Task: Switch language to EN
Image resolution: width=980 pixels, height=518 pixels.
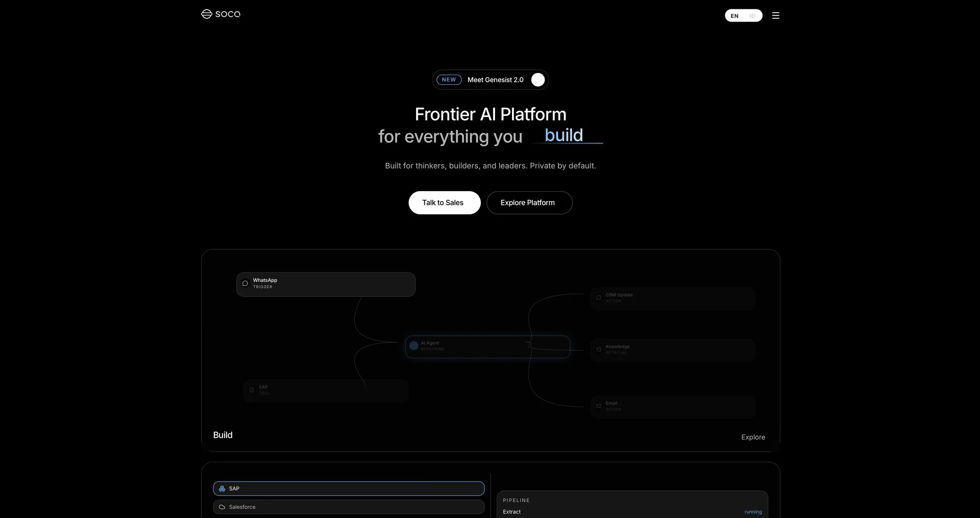Action: tap(734, 16)
